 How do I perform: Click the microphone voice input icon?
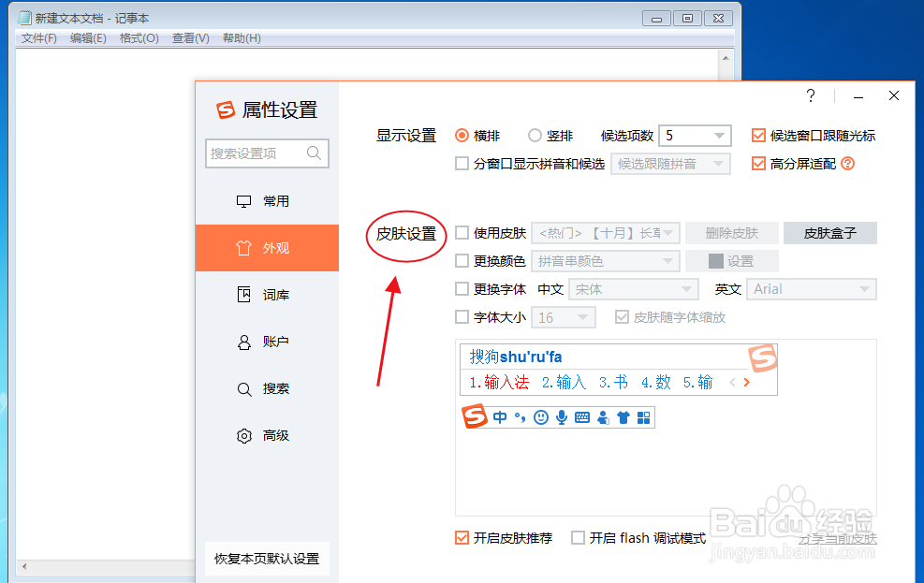click(562, 417)
